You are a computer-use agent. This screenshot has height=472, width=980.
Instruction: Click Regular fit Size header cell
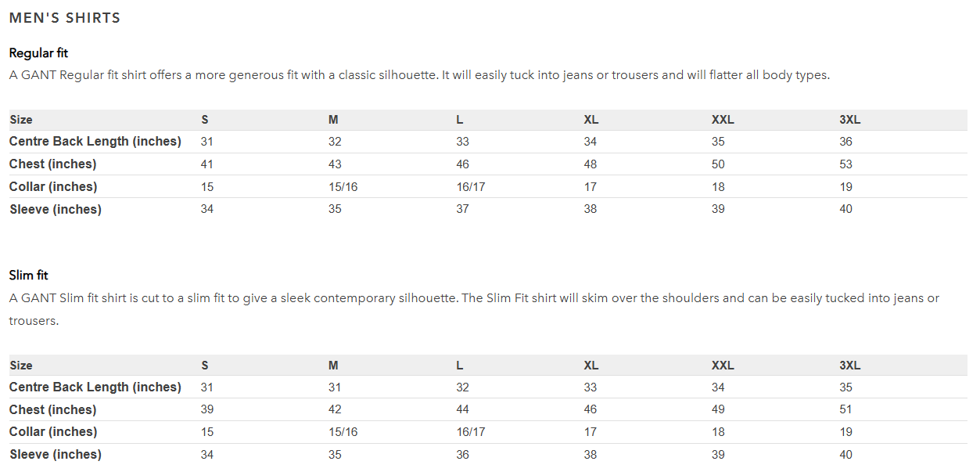click(21, 120)
